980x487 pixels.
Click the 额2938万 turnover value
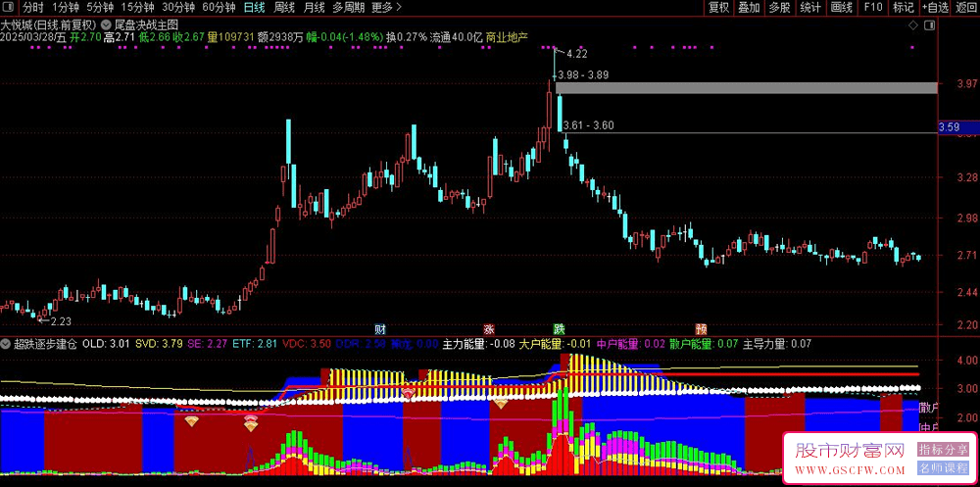(280, 37)
